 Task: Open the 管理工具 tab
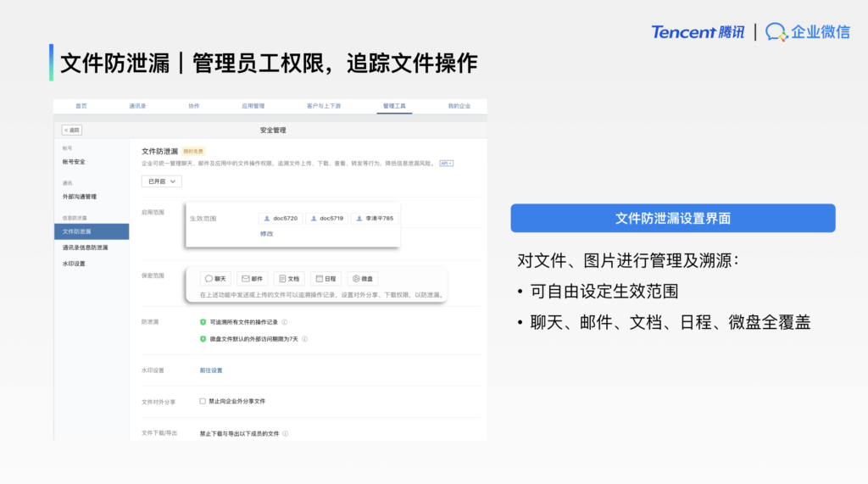tap(394, 106)
